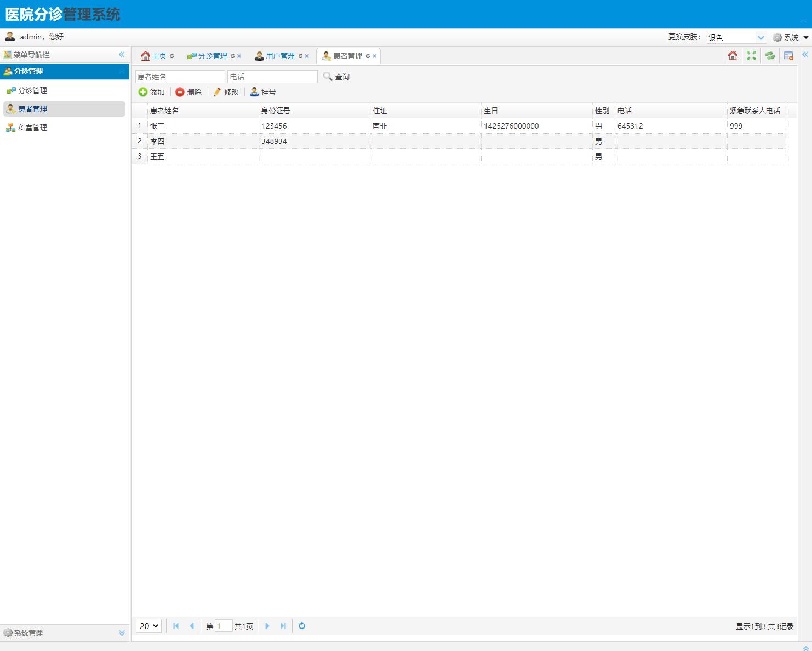Open 科室管理 in the sidebar
812x651 pixels.
point(32,128)
